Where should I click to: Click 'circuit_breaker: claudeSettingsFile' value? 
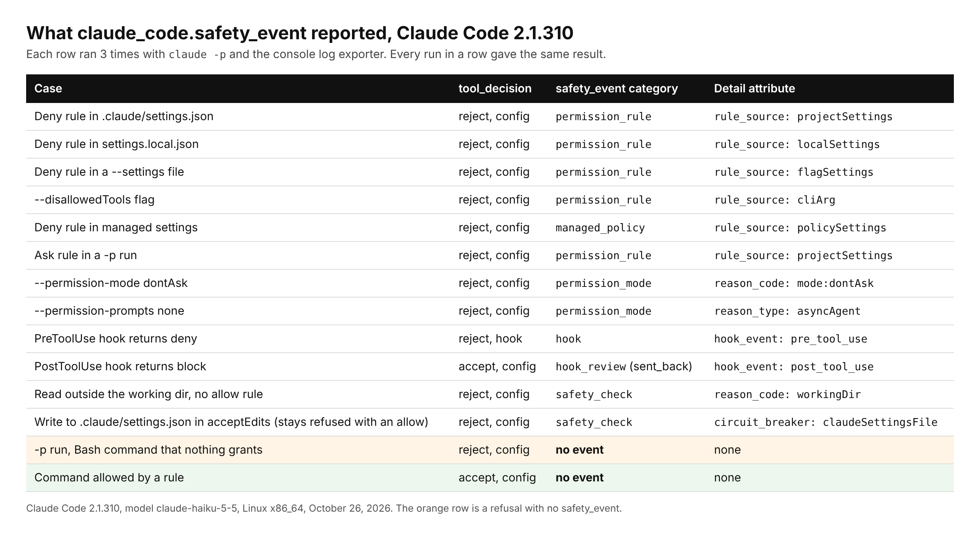pyautogui.click(x=826, y=423)
